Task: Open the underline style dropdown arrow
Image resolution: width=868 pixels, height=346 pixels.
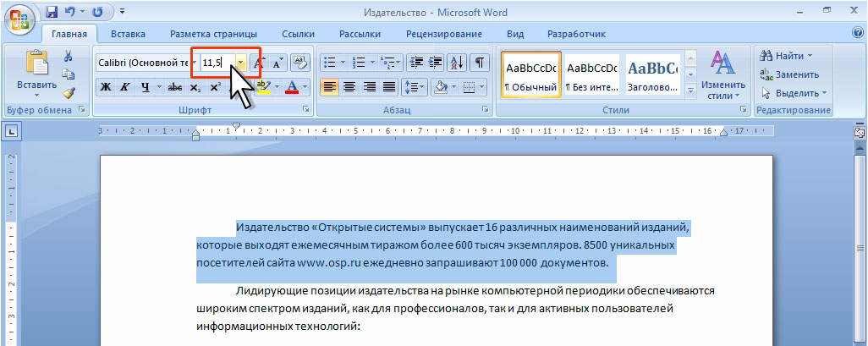Action: click(x=159, y=87)
